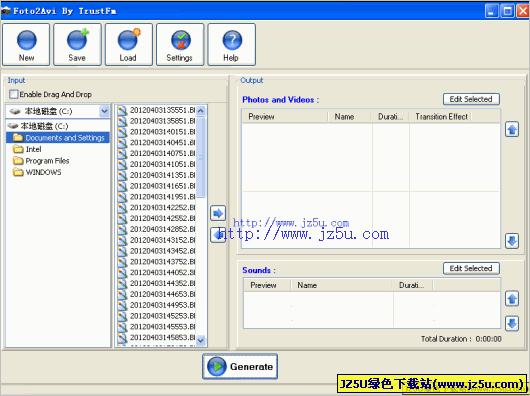
Task: Click Name column header in Sounds list
Action: (341, 285)
